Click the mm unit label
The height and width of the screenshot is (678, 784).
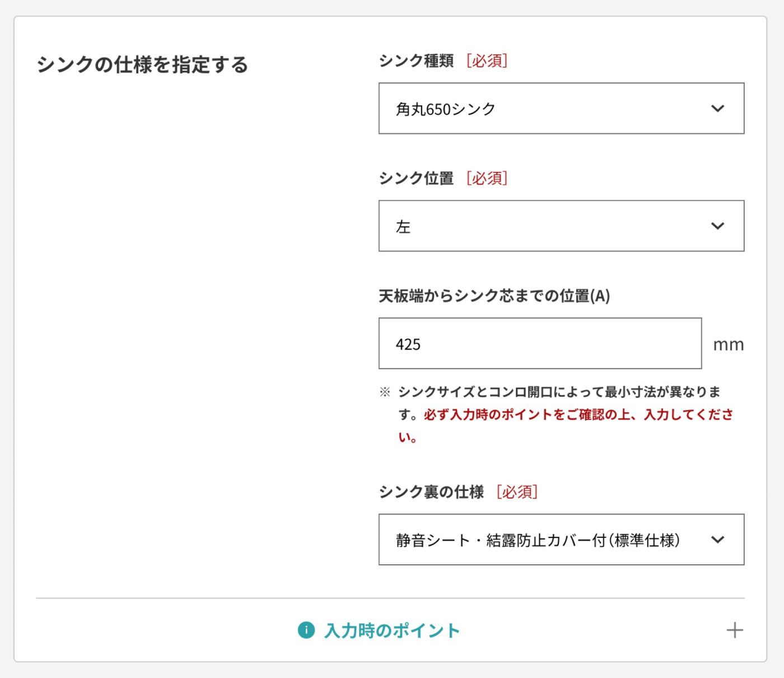point(728,345)
